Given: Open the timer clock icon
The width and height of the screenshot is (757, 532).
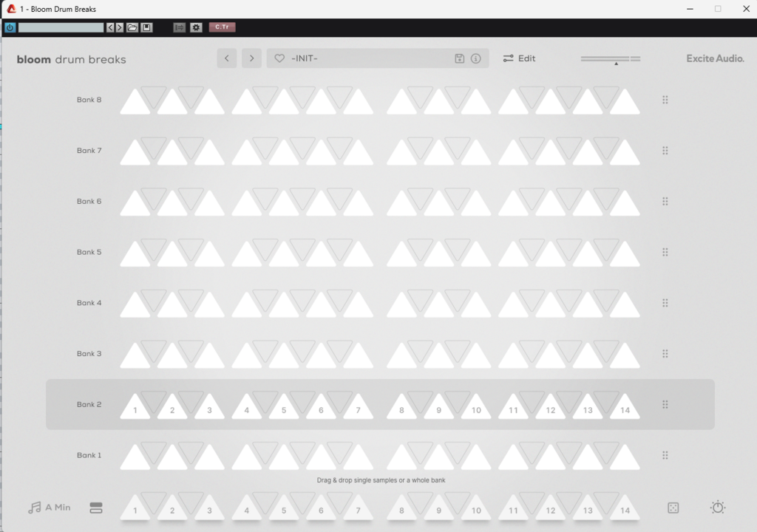Looking at the screenshot, I should pos(718,508).
